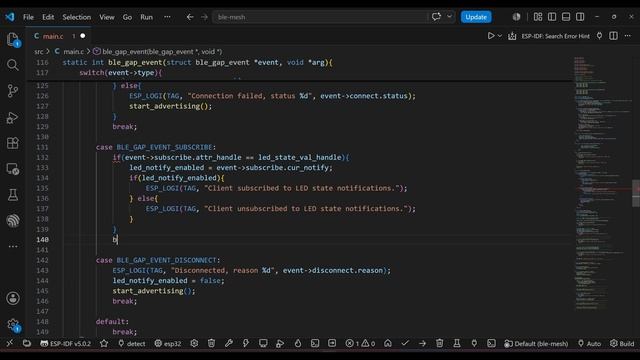Viewport: 640px width, 360px height.
Task: Open the Testing flask view in activity bar
Action: click(13, 195)
